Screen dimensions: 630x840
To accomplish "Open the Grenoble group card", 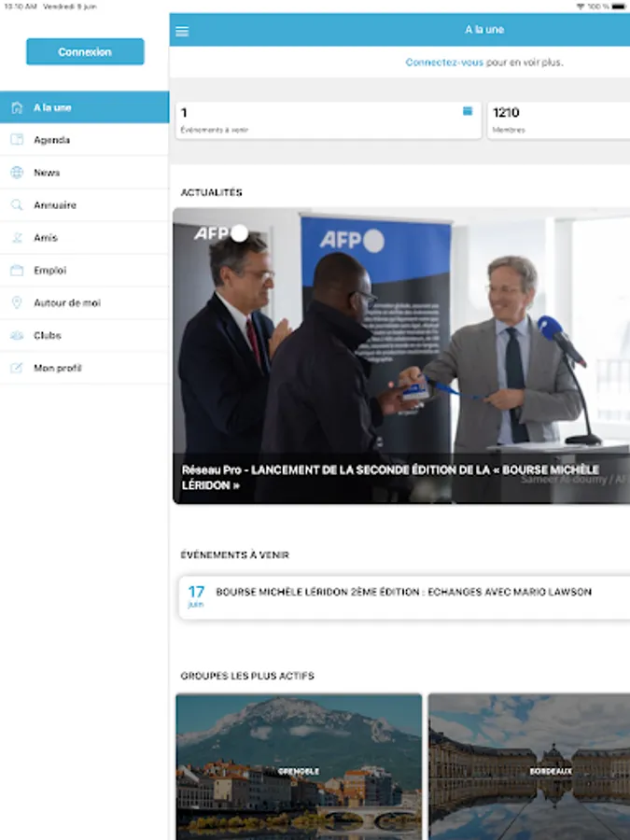I will coord(299,766).
